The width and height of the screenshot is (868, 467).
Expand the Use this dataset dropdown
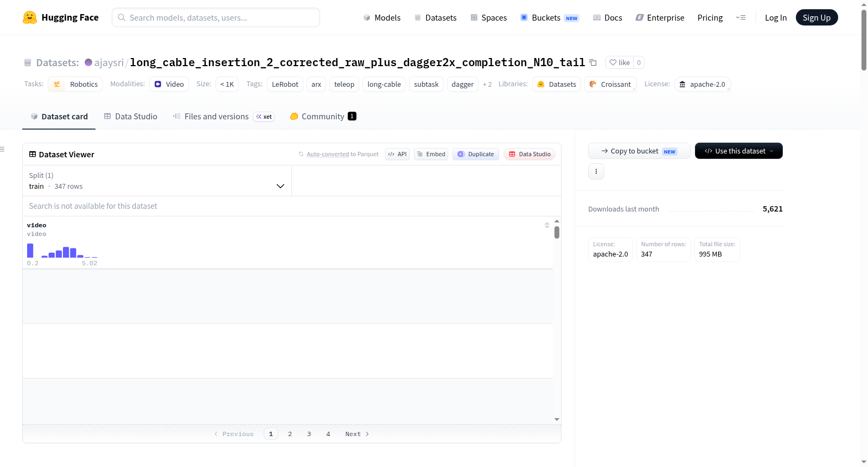738,151
